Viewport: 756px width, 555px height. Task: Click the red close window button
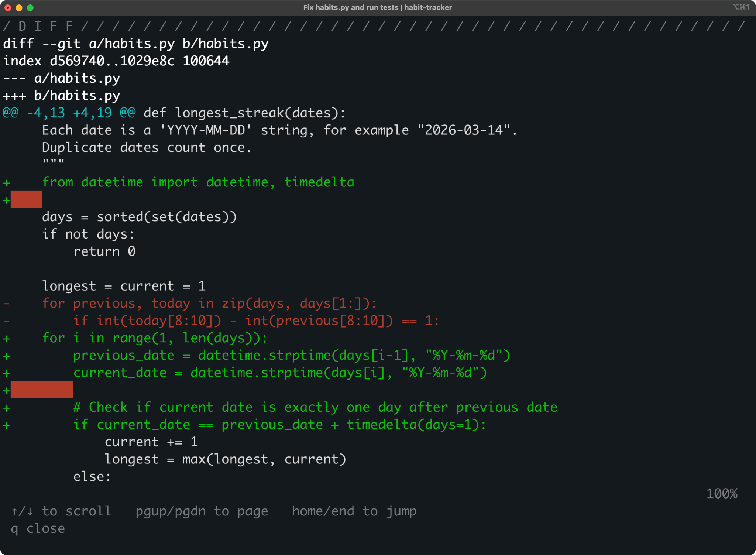[x=8, y=7]
